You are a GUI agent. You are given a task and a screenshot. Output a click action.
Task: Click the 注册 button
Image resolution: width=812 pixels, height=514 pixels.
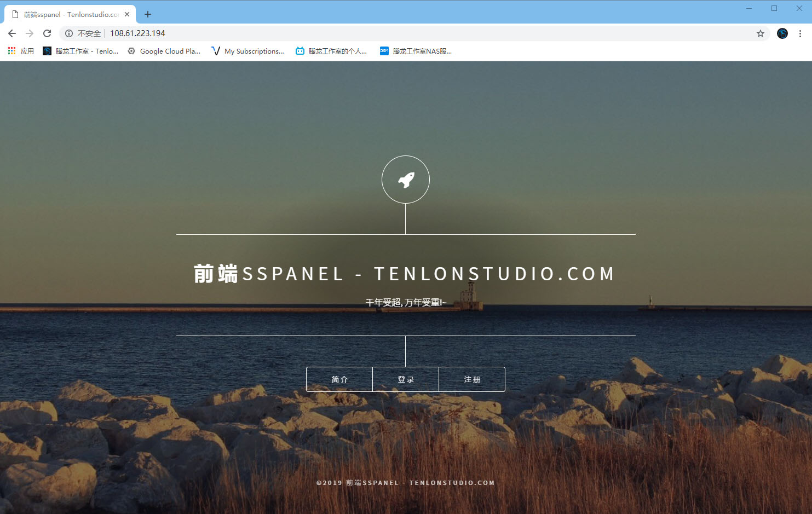tap(472, 379)
